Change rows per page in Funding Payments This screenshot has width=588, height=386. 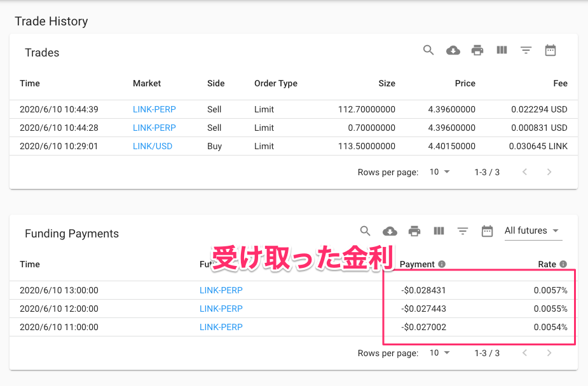[439, 353]
